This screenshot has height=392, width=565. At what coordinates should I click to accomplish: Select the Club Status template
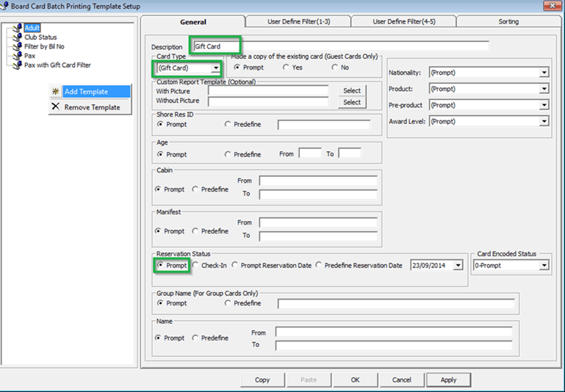[40, 37]
